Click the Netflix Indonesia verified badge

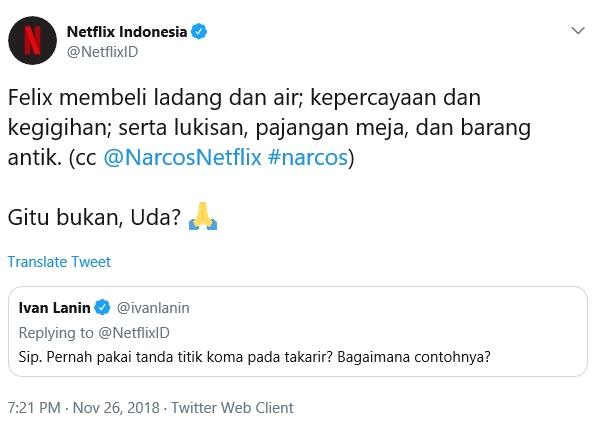[199, 31]
